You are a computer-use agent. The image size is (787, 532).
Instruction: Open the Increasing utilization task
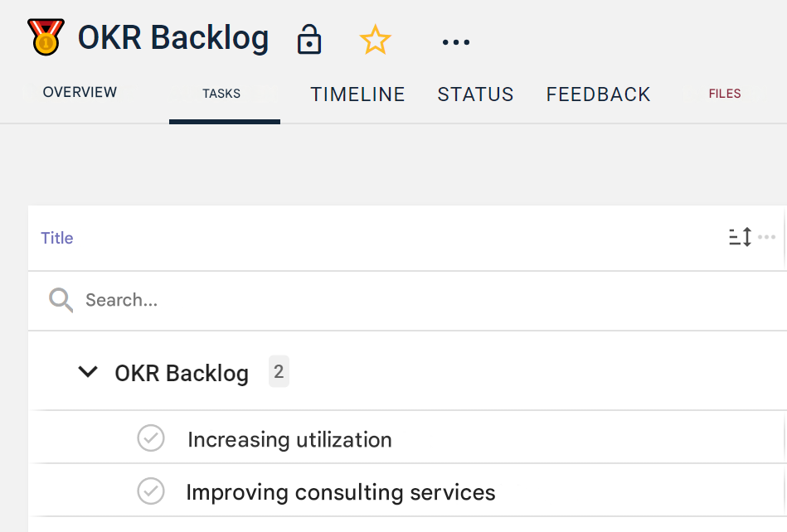click(x=289, y=439)
